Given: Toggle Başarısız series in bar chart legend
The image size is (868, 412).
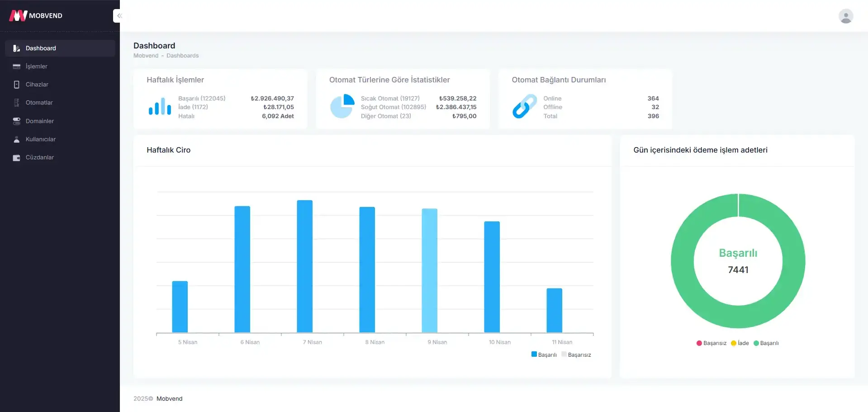Looking at the screenshot, I should point(576,355).
